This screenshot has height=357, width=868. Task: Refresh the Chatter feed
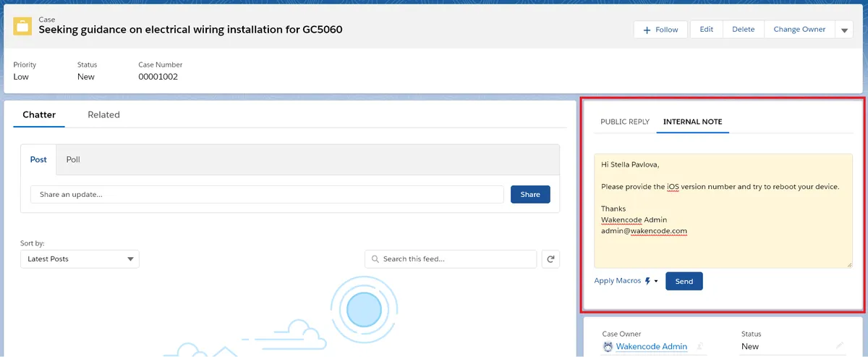tap(550, 259)
